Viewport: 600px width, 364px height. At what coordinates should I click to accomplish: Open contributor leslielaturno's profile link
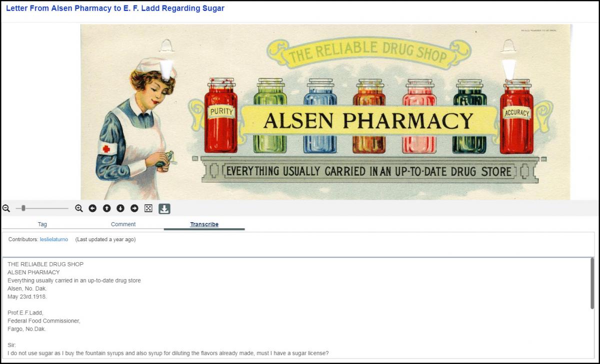54,240
